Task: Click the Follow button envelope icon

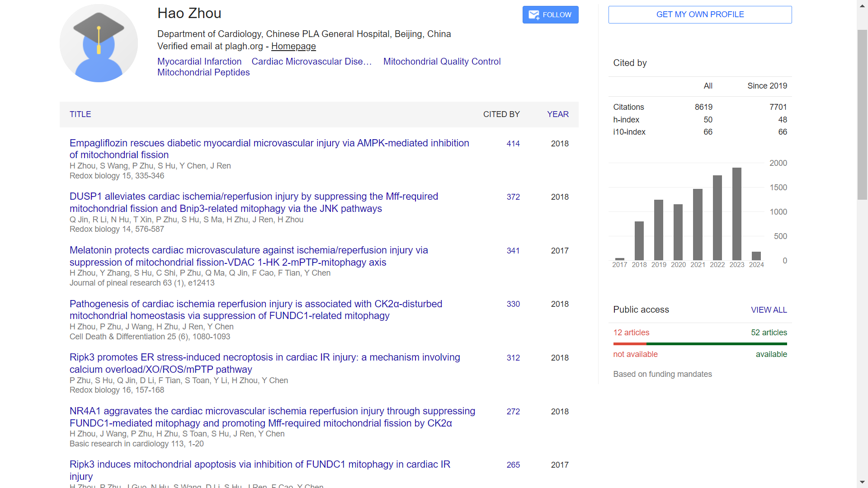Action: 534,15
